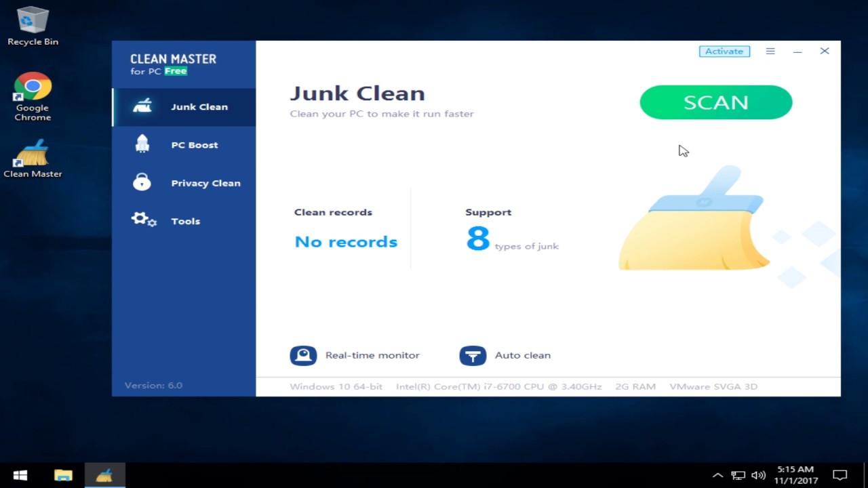Select Google Chrome desktop shortcut
This screenshot has width=868, height=488.
pos(33,97)
